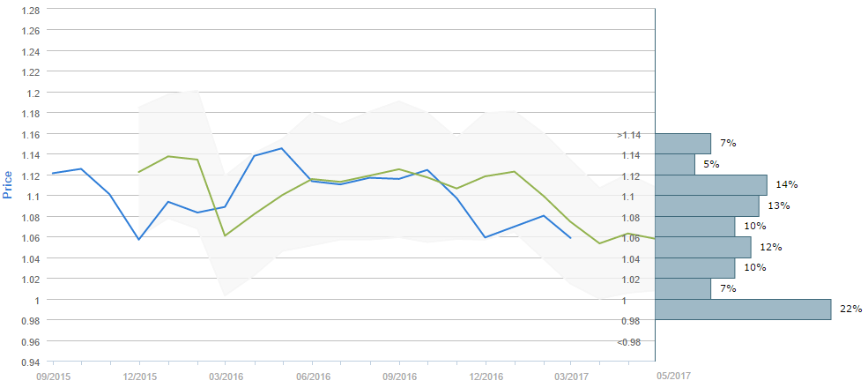Click the <0.98 histogram range label

pos(629,342)
